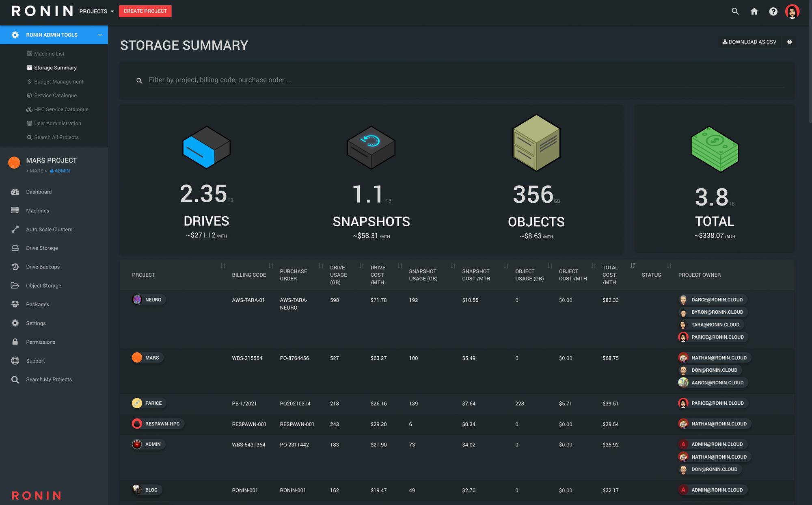The height and width of the screenshot is (505, 812).
Task: Open Auto Scale Clusters in sidebar
Action: pyautogui.click(x=49, y=230)
